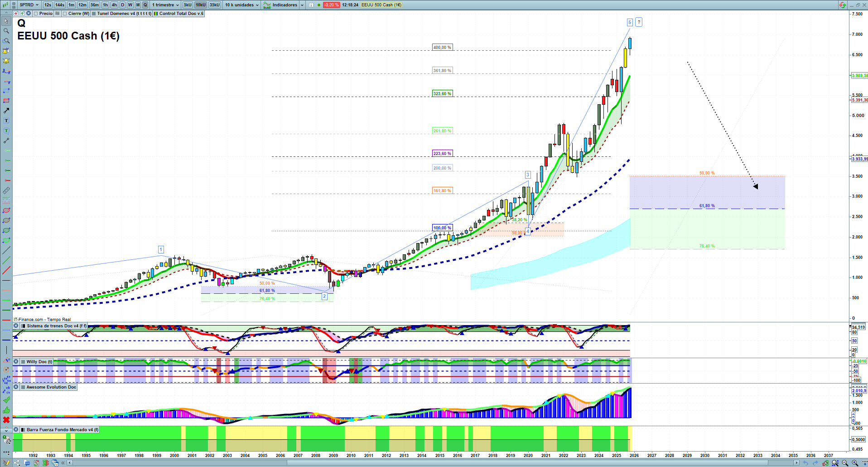The width and height of the screenshot is (868, 467).
Task: Click the Willy Doc color swatch
Action: [x=23, y=362]
